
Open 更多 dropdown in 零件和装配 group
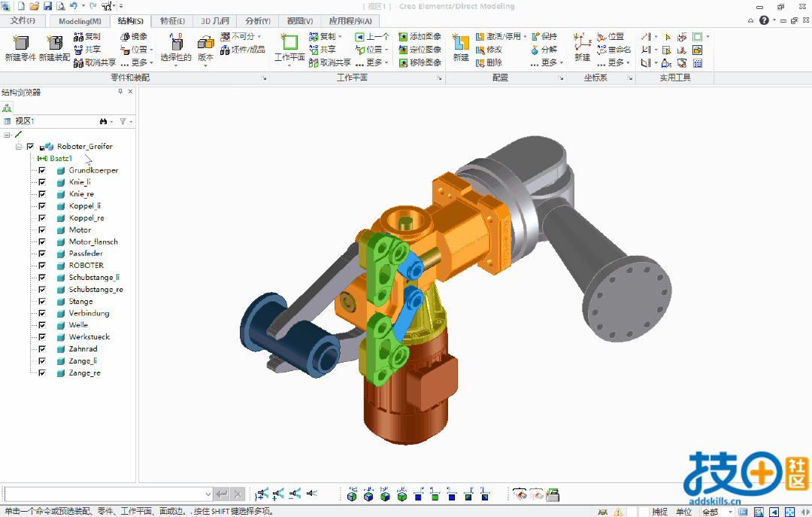point(137,62)
